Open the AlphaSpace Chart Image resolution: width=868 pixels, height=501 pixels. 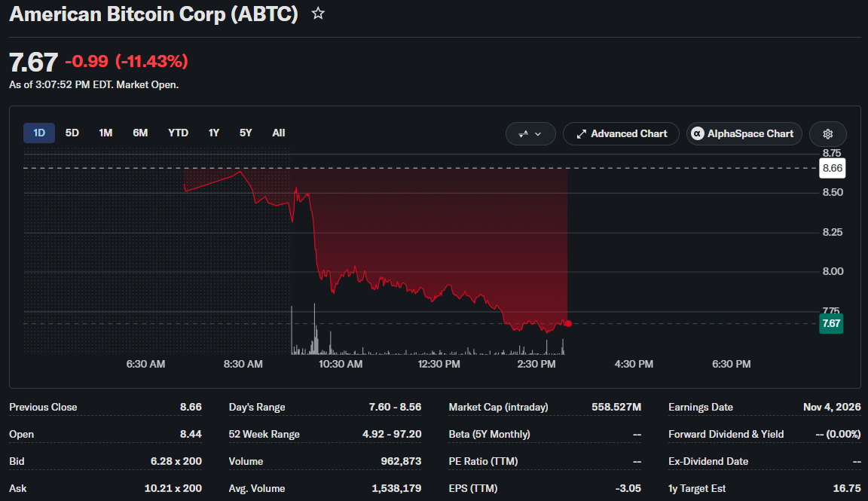click(x=744, y=134)
